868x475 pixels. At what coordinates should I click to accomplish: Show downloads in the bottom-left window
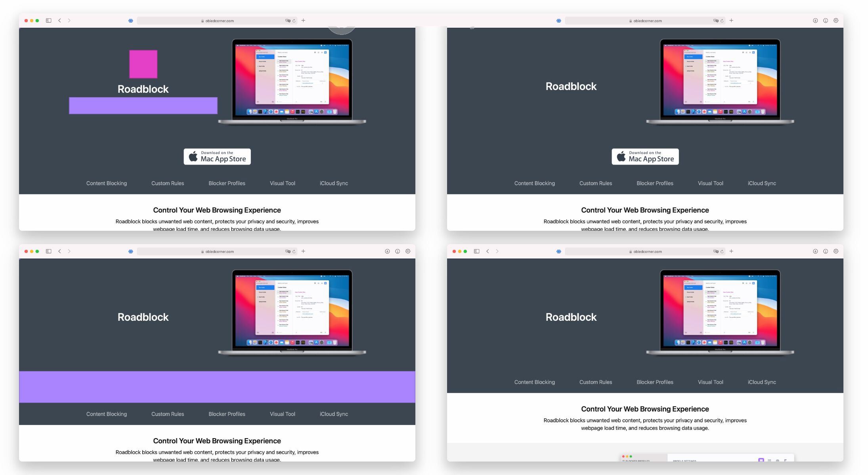[x=387, y=251]
